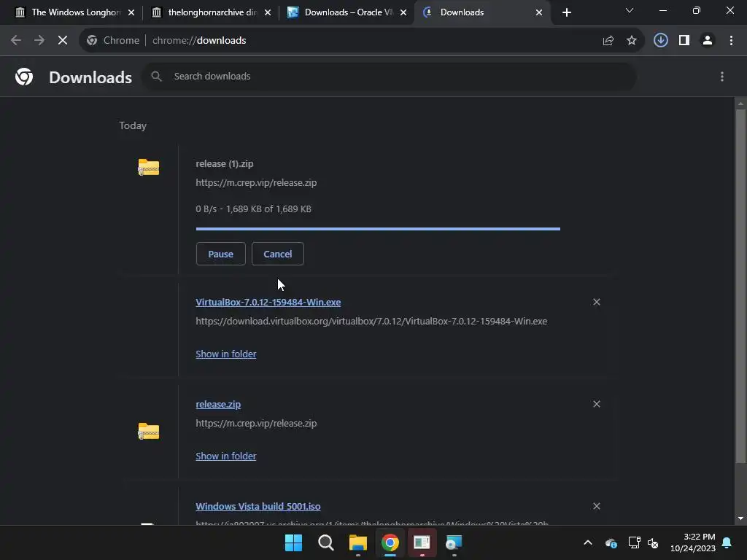Open network status tray icon
The width and height of the screenshot is (747, 560).
click(x=634, y=542)
